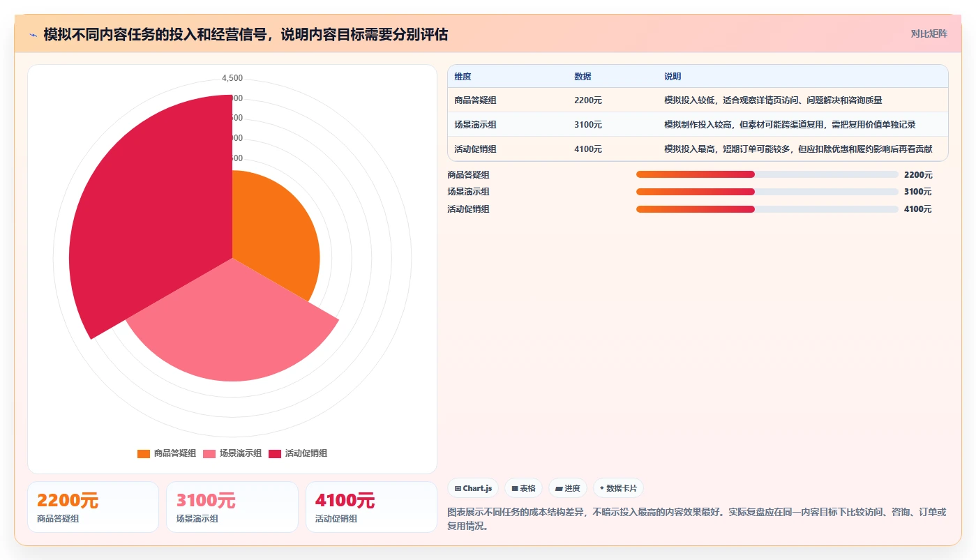Click the 维度 column header
This screenshot has height=560, width=976.
tap(463, 77)
